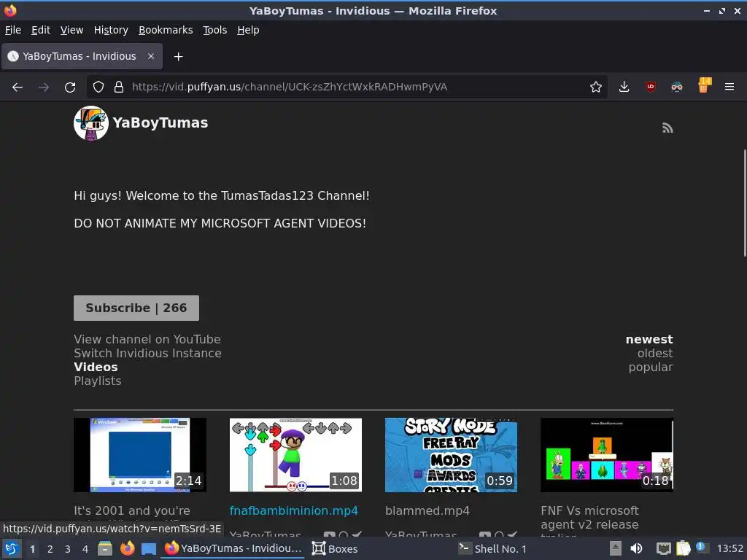
Task: Open the Firefox hamburger menu
Action: point(729,87)
